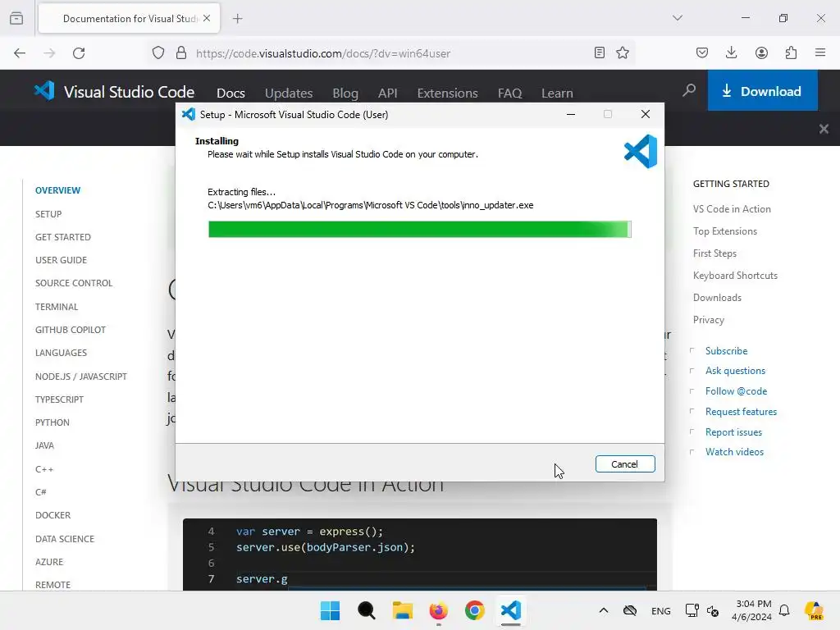Click the site security padlock icon
Screen dimensions: 840x630
click(x=181, y=53)
